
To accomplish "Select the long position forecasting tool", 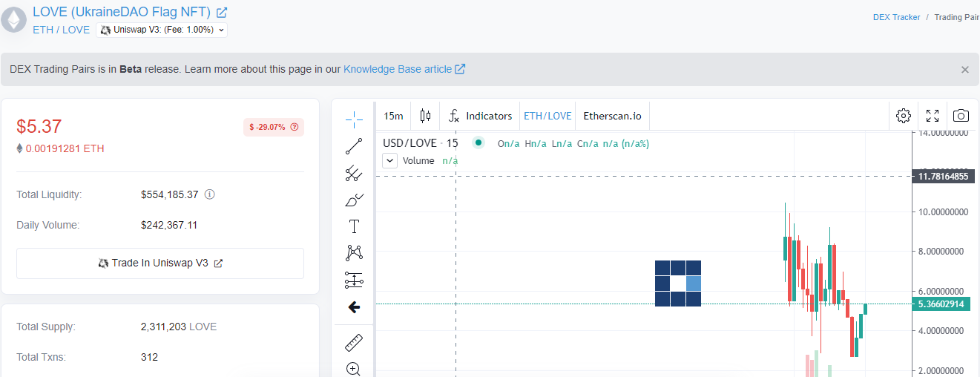I will 354,281.
